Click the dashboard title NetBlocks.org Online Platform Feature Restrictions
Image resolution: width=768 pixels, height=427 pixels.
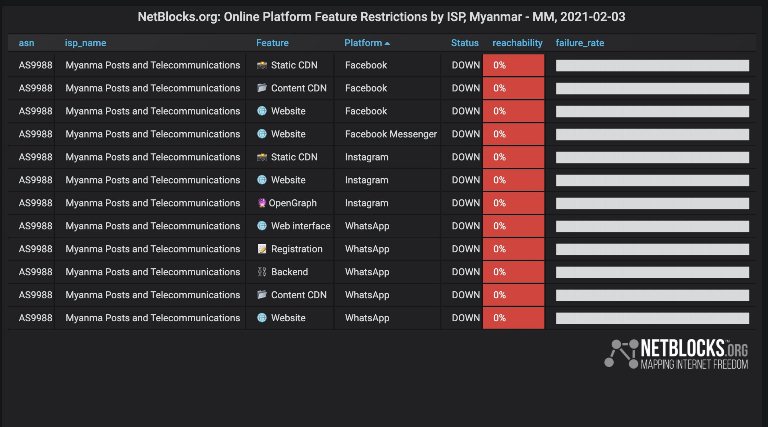click(384, 16)
